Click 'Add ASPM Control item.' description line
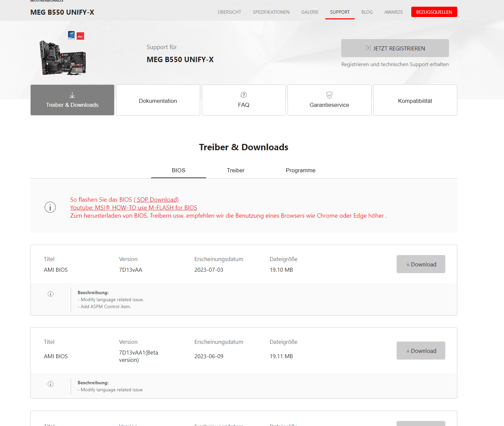The image size is (504, 426). click(104, 306)
